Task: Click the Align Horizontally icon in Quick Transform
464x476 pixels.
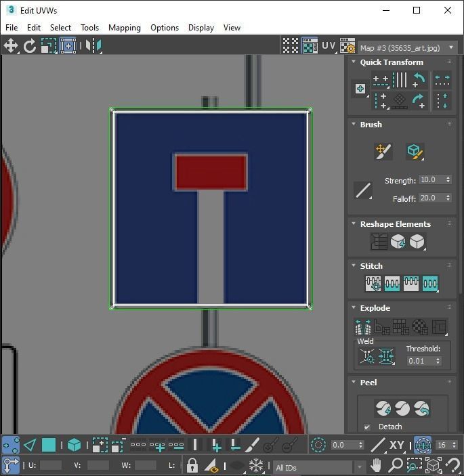Action: (x=381, y=81)
